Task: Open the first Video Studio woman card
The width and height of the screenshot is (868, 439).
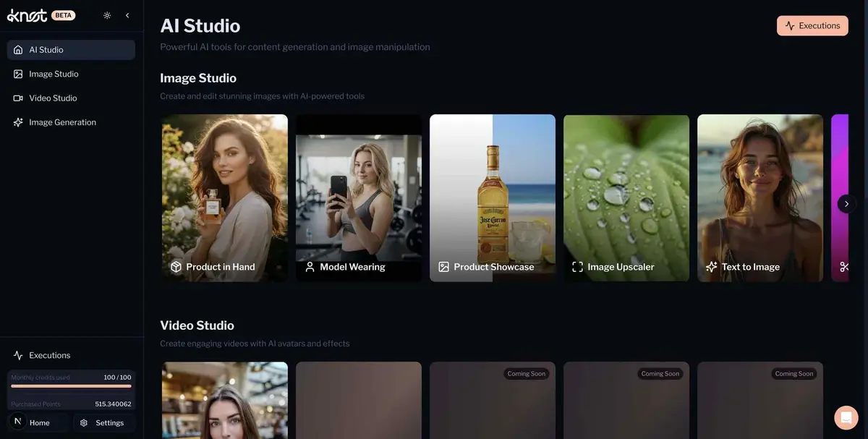Action: click(224, 400)
